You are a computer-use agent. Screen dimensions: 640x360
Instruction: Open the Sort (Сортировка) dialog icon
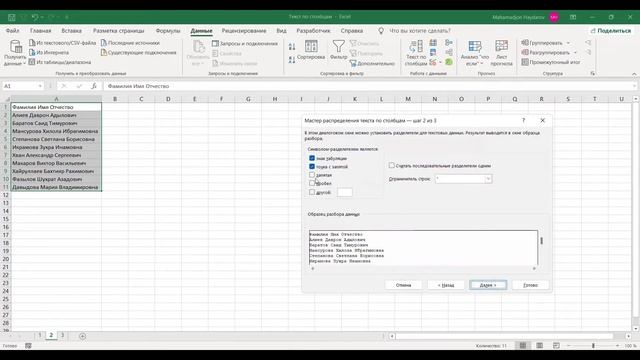[x=311, y=46]
